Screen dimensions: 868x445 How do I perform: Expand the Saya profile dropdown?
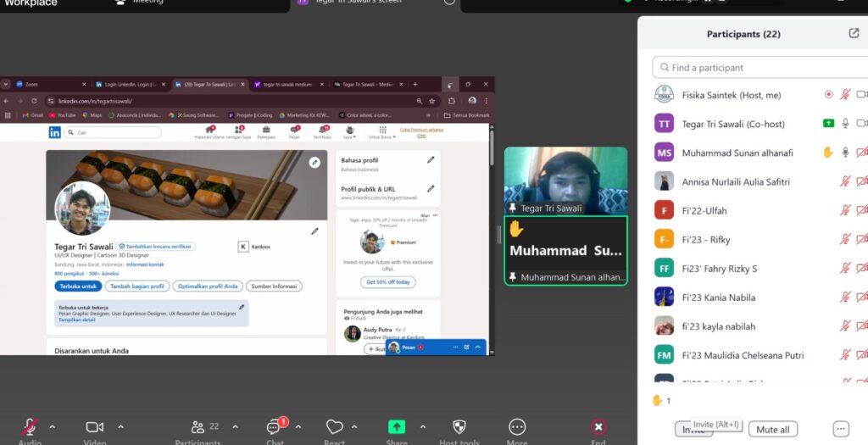[349, 132]
